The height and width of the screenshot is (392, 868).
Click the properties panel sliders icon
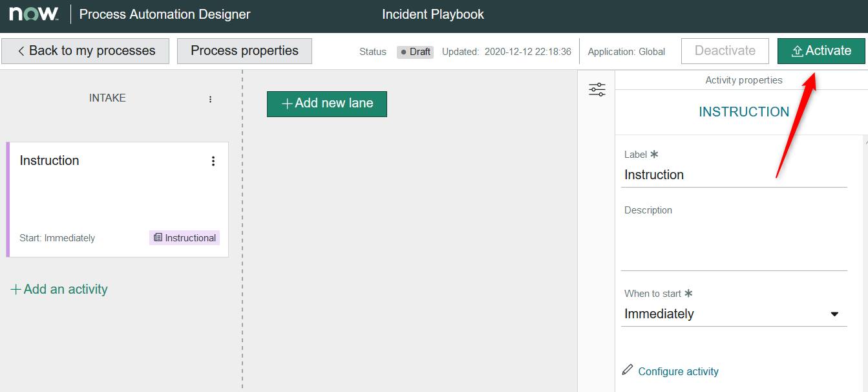[597, 89]
